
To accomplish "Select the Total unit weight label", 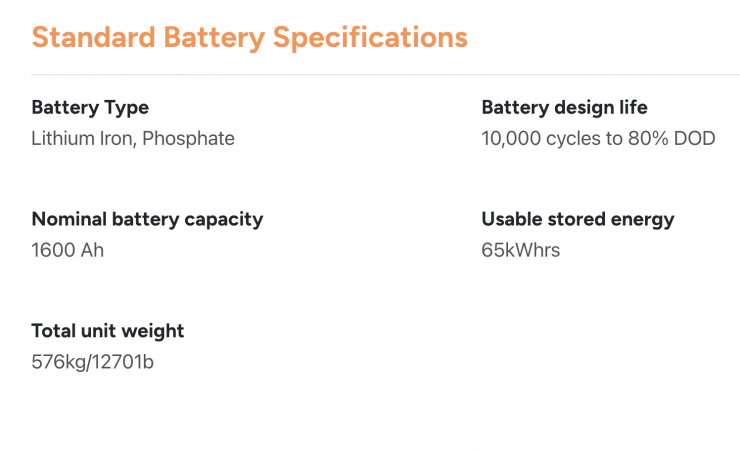I will [x=108, y=331].
